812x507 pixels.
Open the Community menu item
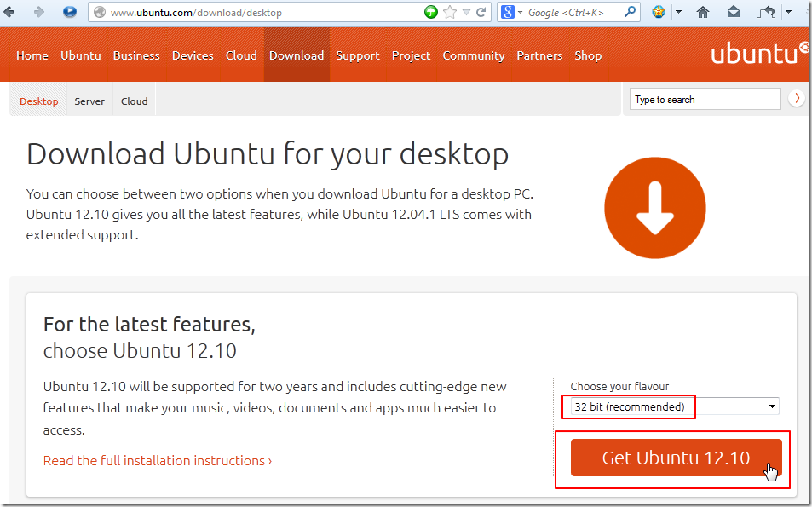click(474, 55)
